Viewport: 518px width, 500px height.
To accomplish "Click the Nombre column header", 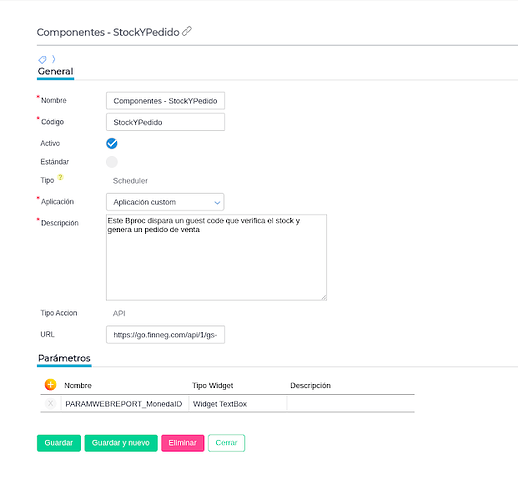I will [x=78, y=385].
